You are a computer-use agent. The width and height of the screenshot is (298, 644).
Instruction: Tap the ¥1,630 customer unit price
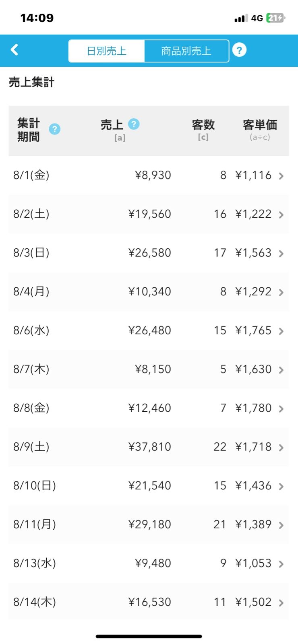(x=253, y=369)
